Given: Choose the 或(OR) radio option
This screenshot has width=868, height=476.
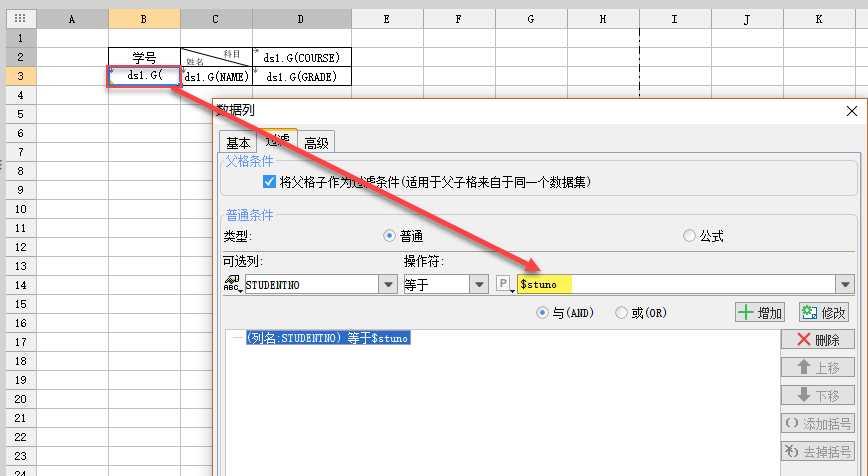Looking at the screenshot, I should (622, 313).
